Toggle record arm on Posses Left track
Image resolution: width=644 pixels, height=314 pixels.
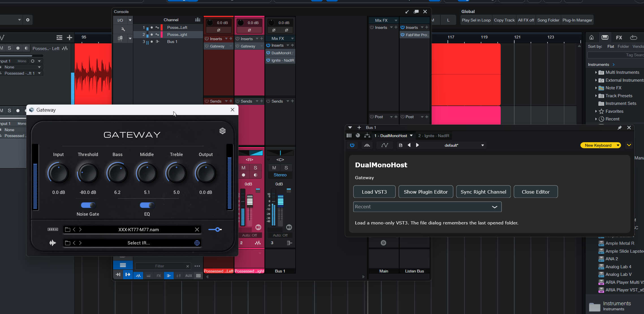(x=18, y=48)
